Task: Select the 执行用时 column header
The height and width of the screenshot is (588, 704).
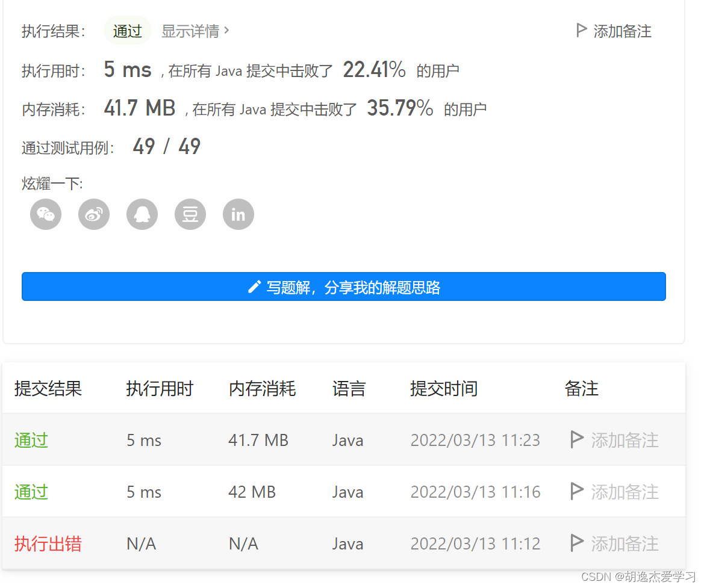Action: [x=159, y=388]
